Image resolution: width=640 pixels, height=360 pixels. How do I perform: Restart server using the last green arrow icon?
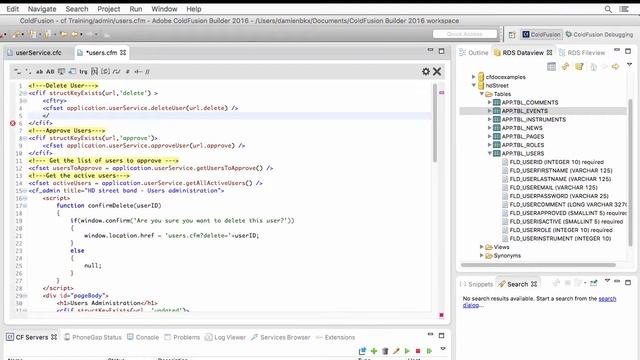[429, 351]
